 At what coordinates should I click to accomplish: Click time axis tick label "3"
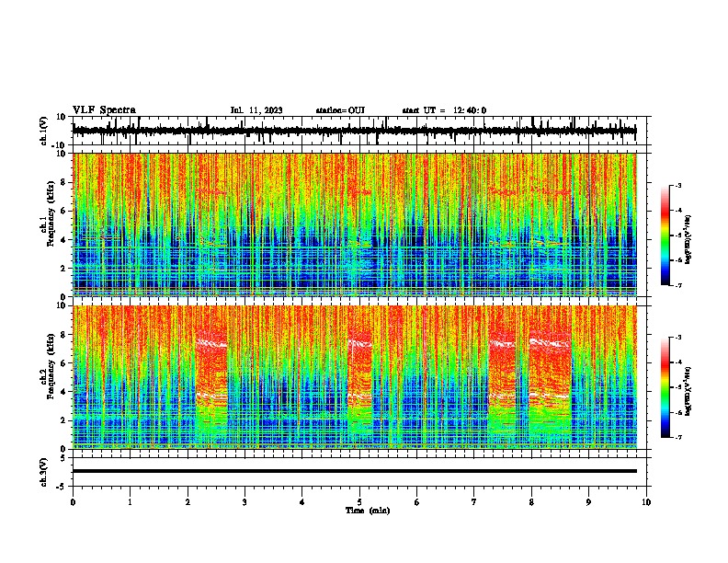click(245, 502)
